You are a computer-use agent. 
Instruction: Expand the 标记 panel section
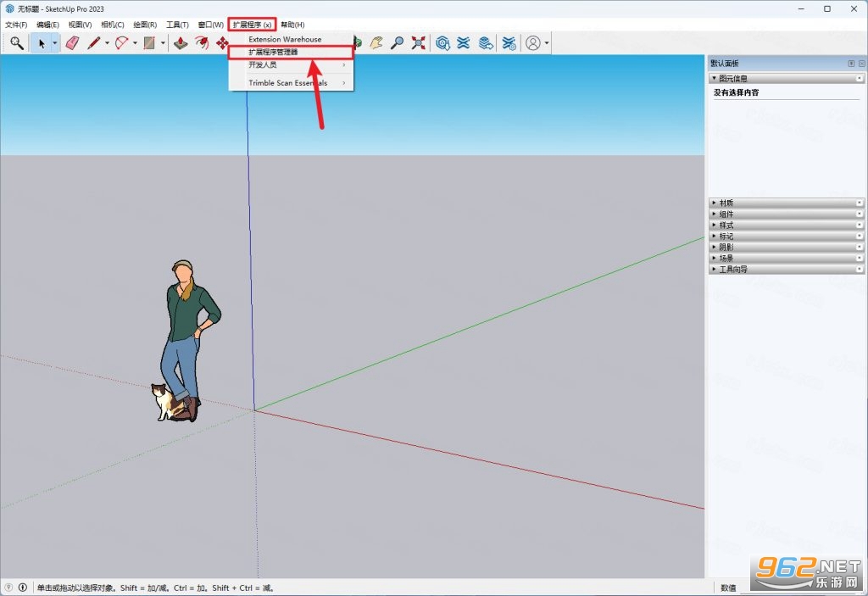click(x=714, y=236)
